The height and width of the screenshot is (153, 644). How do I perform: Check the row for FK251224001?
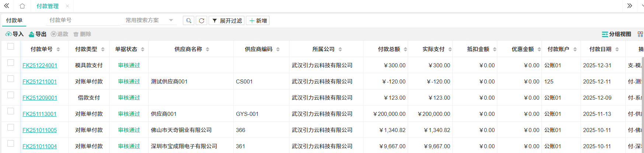(11, 63)
